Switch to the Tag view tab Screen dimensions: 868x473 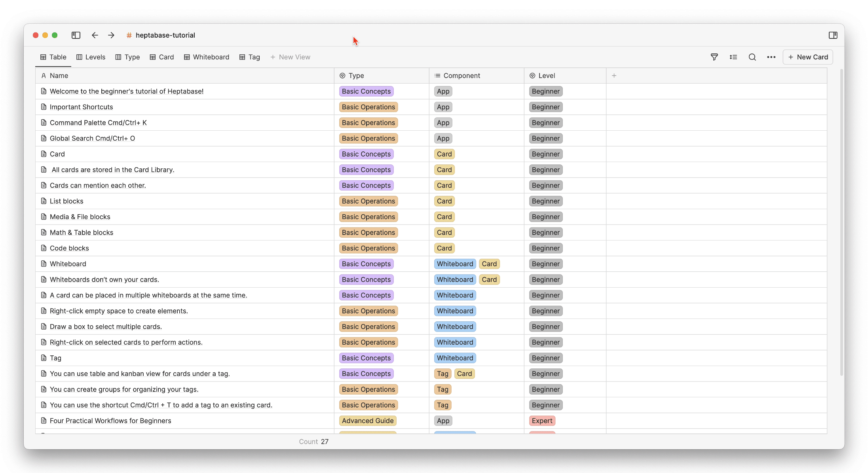click(x=250, y=57)
